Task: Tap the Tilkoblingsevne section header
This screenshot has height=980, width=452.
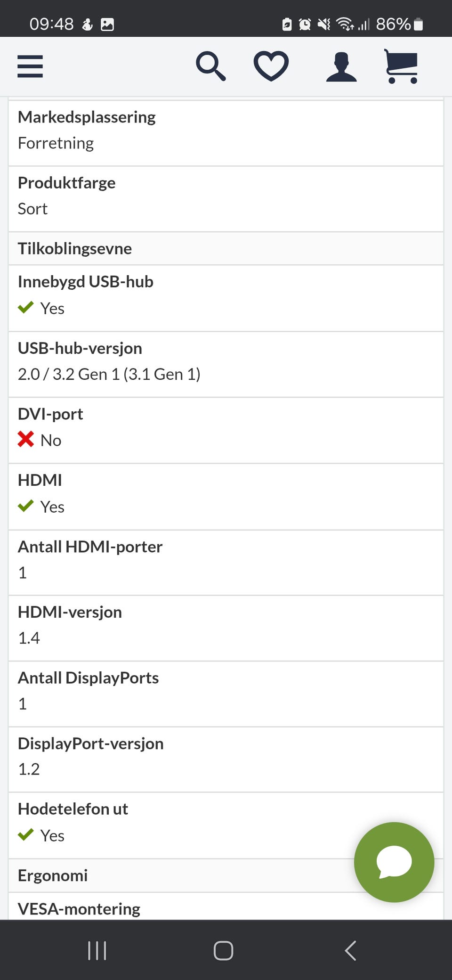Action: click(226, 248)
